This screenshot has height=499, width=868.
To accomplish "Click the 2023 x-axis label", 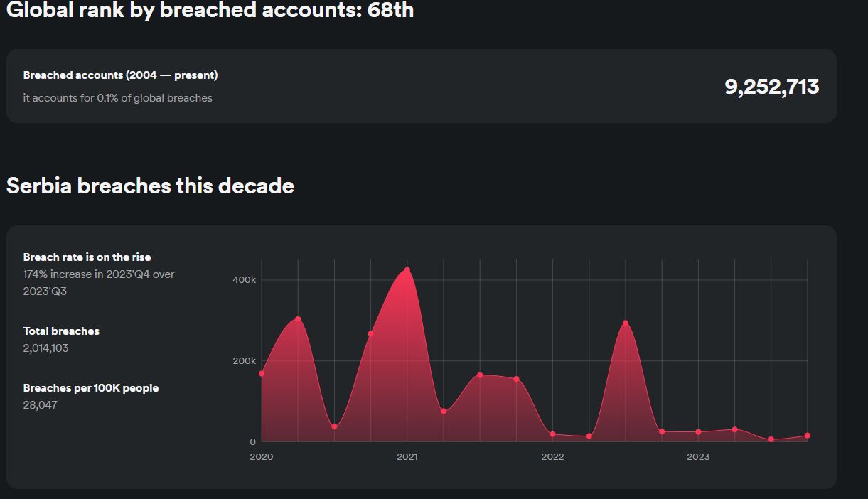I will [x=698, y=457].
